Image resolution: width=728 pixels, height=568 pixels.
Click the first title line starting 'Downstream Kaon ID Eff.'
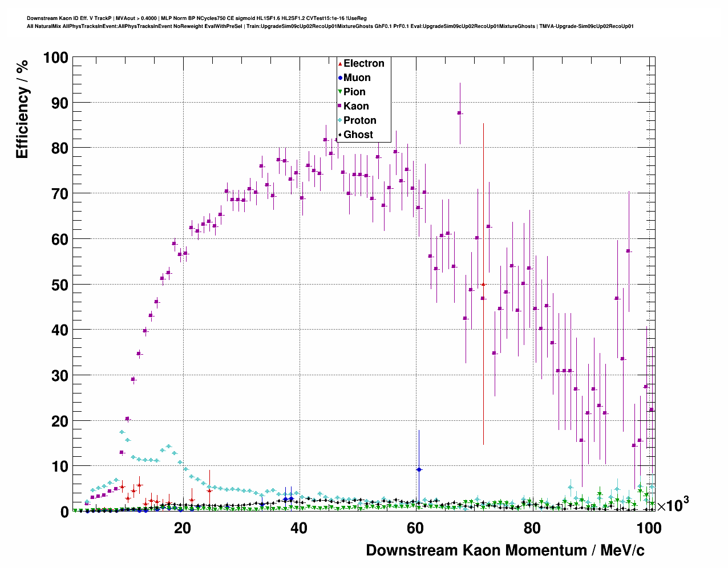(x=197, y=18)
